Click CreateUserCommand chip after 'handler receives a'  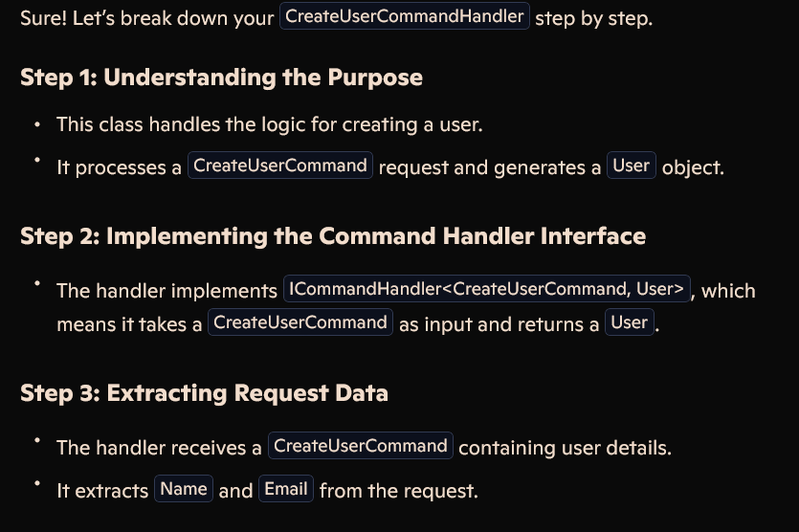(x=361, y=446)
